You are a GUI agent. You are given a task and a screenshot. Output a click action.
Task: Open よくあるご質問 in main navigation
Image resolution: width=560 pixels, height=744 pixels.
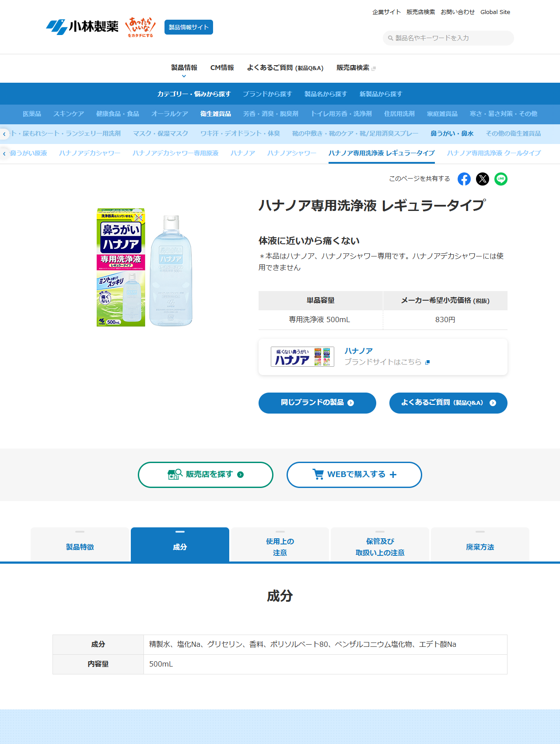pos(285,68)
